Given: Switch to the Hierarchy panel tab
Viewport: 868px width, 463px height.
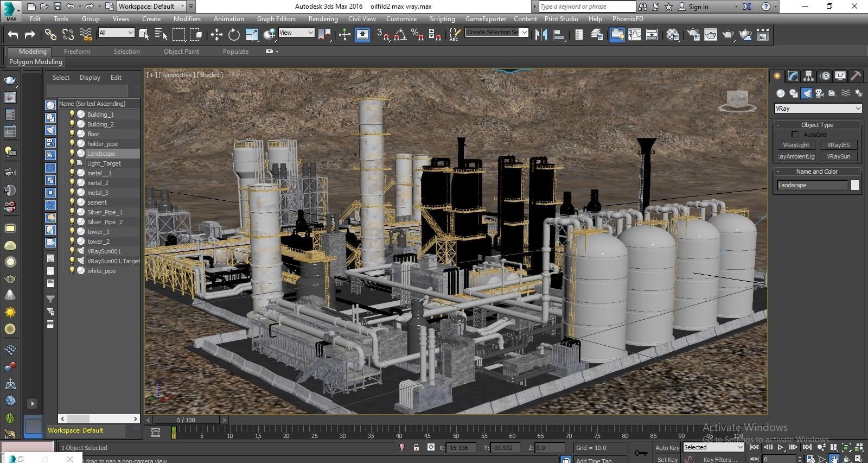Looking at the screenshot, I should click(x=809, y=76).
